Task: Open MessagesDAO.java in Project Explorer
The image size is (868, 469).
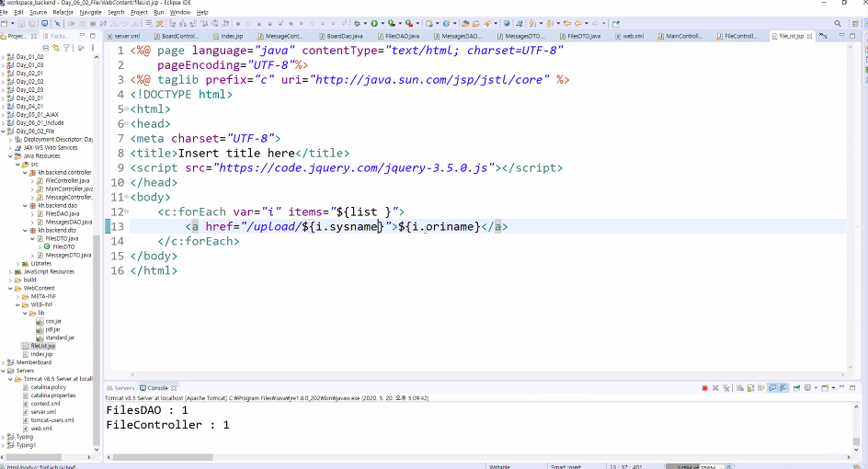Action: [x=68, y=222]
